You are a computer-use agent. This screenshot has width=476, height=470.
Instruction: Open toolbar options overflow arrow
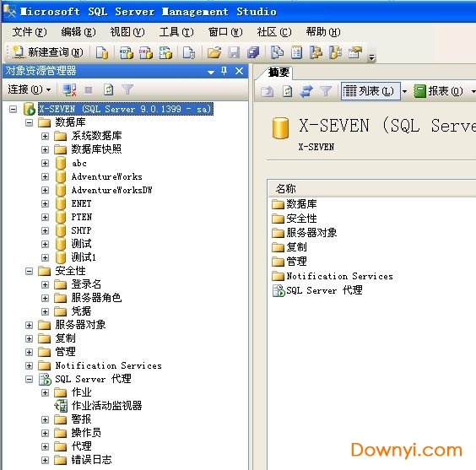[371, 57]
